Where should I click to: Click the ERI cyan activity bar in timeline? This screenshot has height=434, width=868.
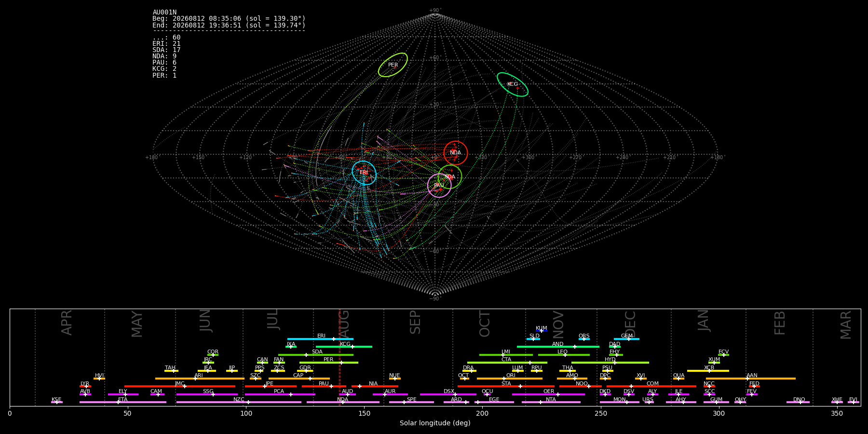[x=320, y=339]
